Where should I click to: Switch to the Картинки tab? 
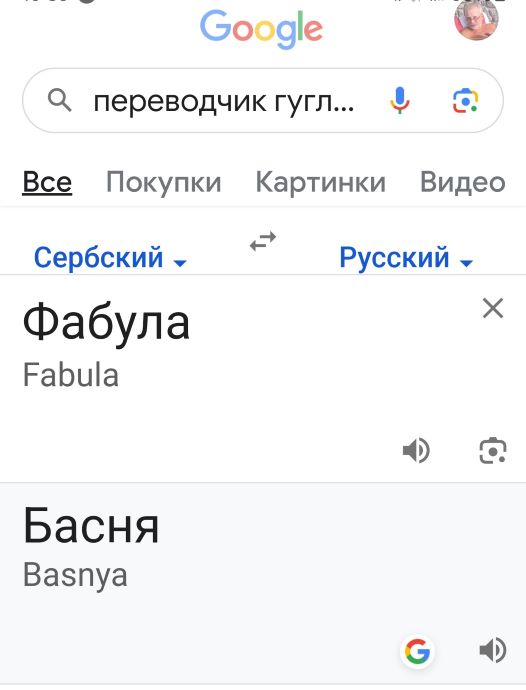coord(320,182)
